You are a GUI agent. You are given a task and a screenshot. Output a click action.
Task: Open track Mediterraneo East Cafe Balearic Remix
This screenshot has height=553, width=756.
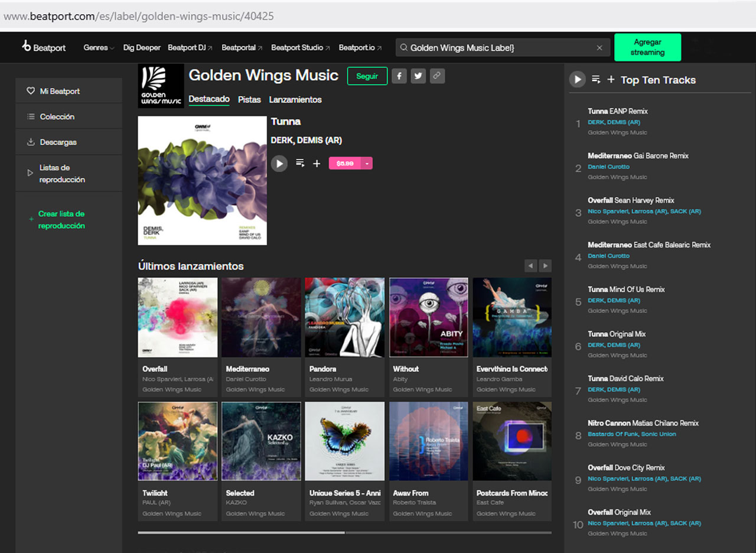click(649, 245)
